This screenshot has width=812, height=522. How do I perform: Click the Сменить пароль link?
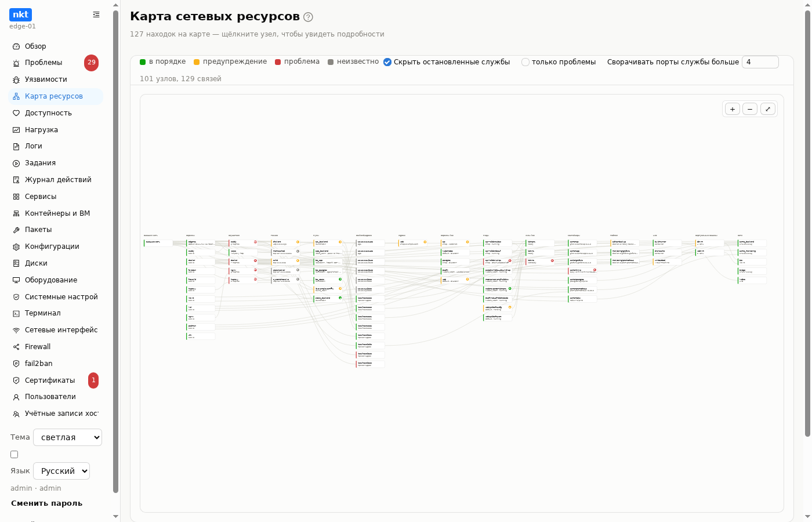(46, 503)
